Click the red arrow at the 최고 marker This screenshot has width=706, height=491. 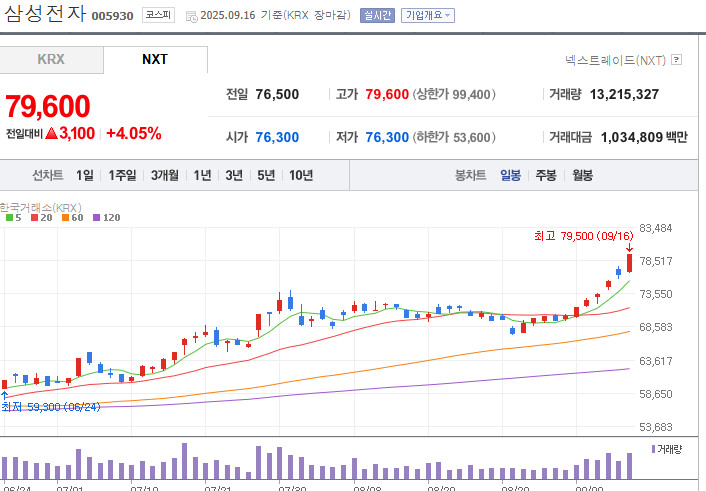tap(629, 248)
